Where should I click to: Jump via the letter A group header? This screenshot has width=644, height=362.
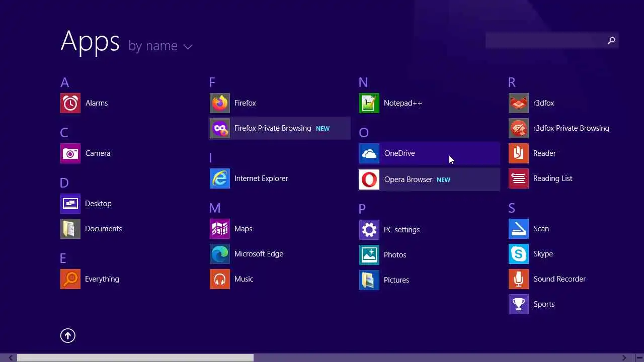click(x=64, y=82)
